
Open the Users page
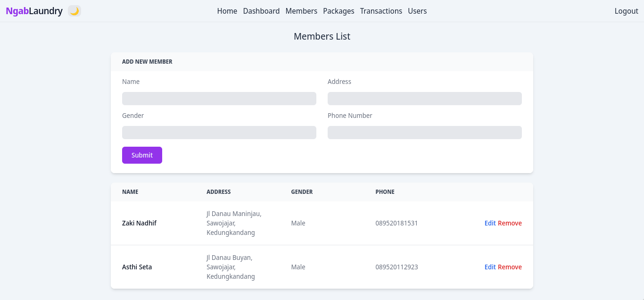[x=417, y=11]
